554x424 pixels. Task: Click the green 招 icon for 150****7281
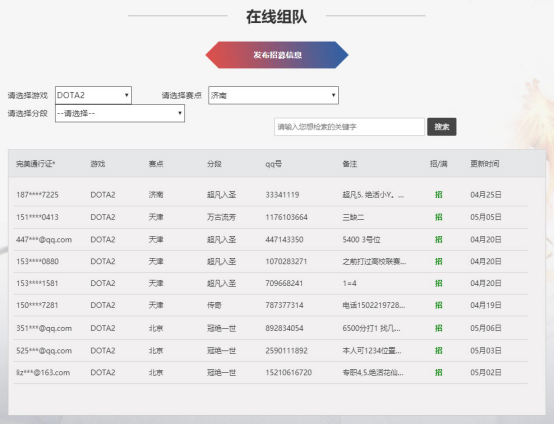[438, 305]
